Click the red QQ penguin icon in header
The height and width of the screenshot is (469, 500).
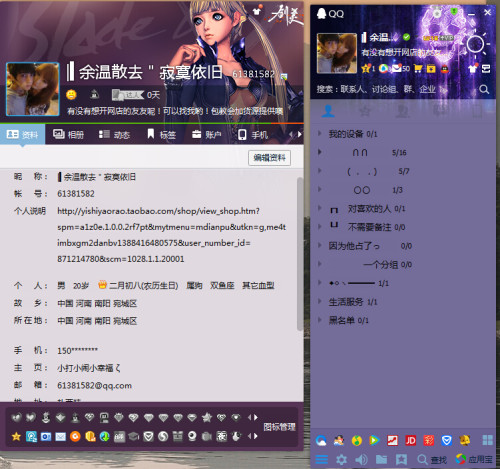tap(445, 69)
